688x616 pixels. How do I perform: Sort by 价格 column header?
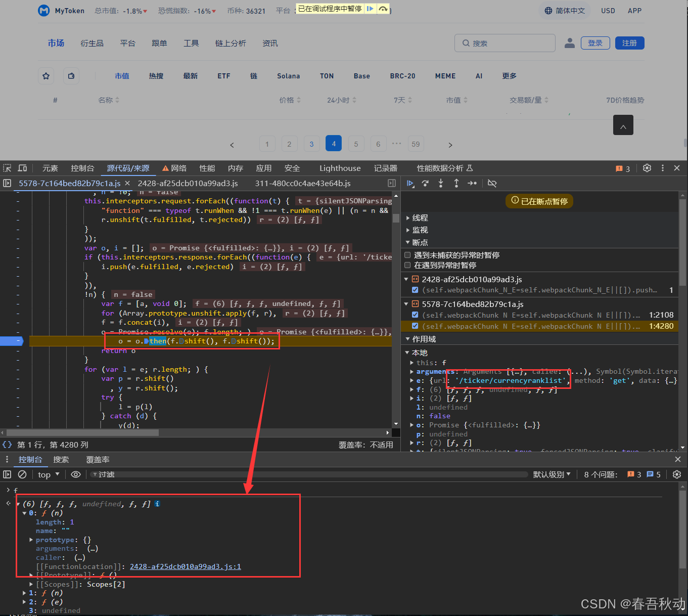click(x=290, y=100)
